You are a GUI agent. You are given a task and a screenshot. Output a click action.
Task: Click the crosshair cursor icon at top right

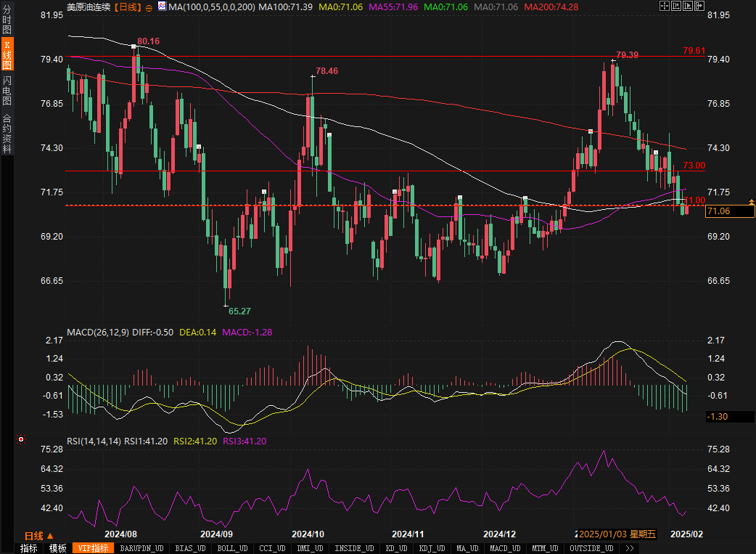(x=665, y=6)
